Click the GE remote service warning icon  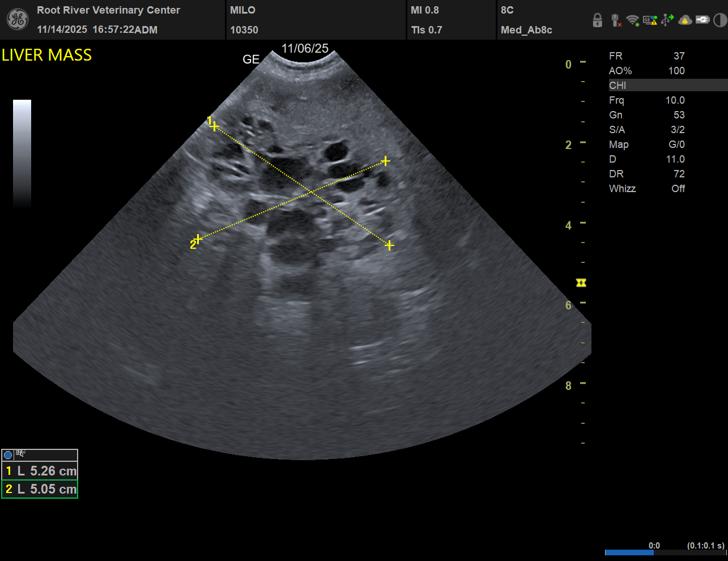tap(650, 20)
